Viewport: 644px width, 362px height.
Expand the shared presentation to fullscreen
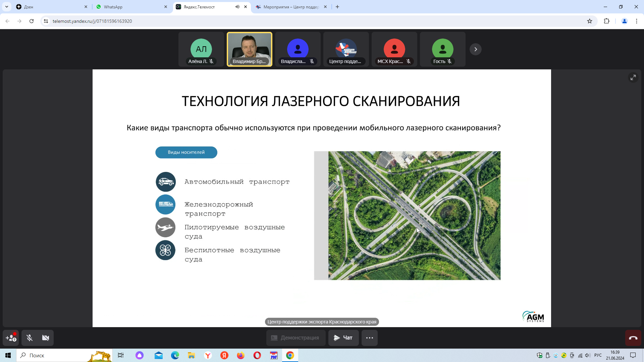(x=633, y=77)
